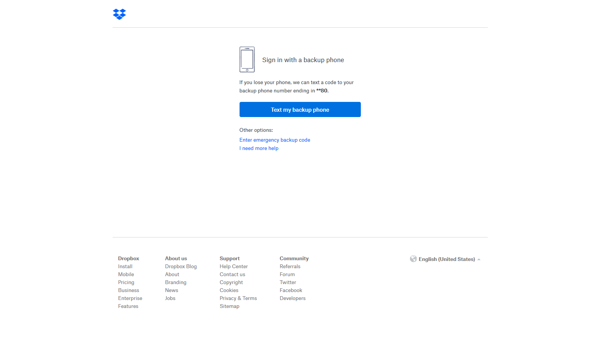This screenshot has width=600, height=364.
Task: Open the Sitemap footer link
Action: [x=229, y=306]
